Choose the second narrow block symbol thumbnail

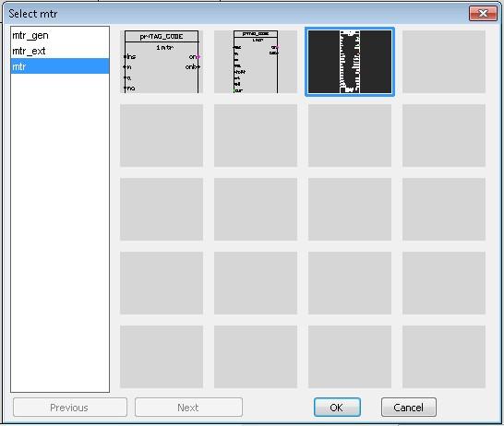[256, 62]
